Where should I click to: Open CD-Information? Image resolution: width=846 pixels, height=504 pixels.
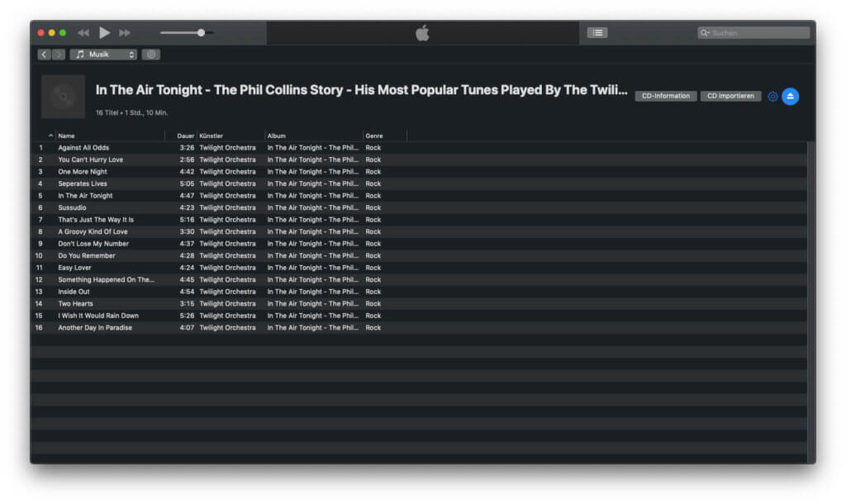click(x=665, y=95)
